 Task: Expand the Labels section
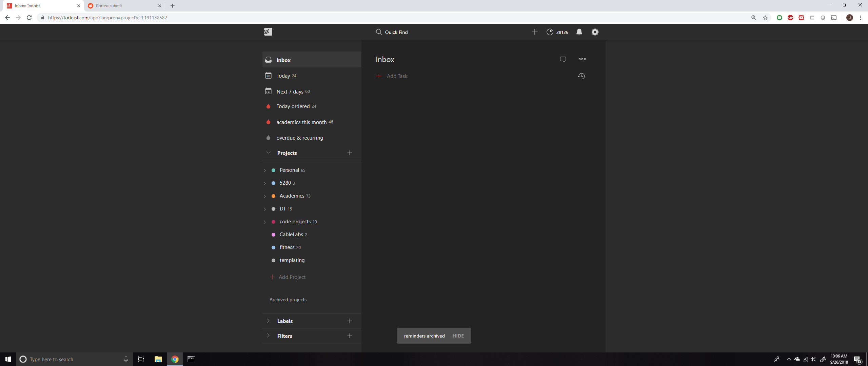point(268,321)
